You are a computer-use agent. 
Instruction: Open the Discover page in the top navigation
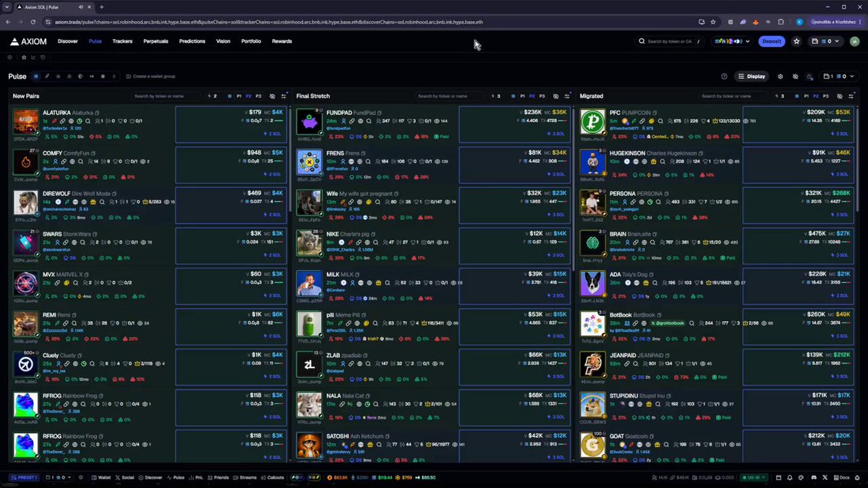pos(67,41)
